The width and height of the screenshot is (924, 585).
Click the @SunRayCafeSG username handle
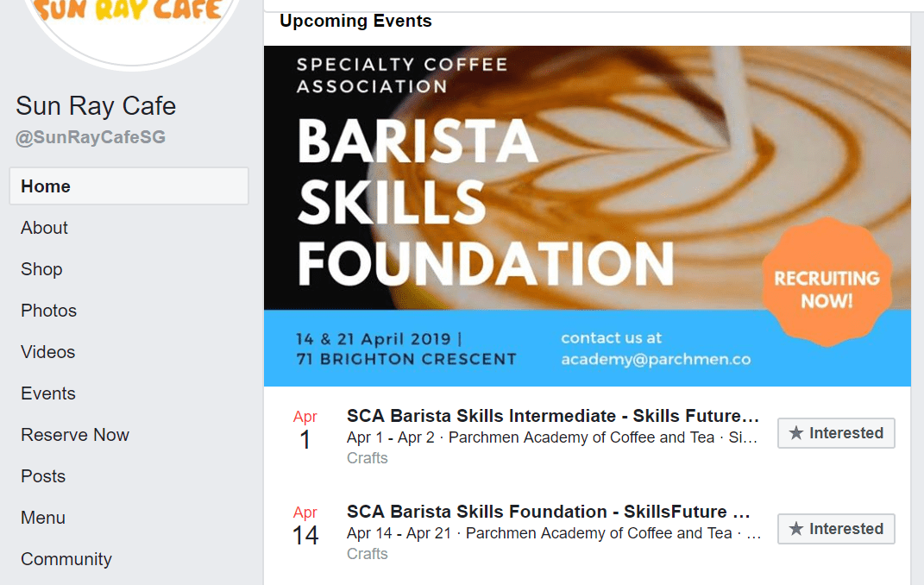(91, 137)
